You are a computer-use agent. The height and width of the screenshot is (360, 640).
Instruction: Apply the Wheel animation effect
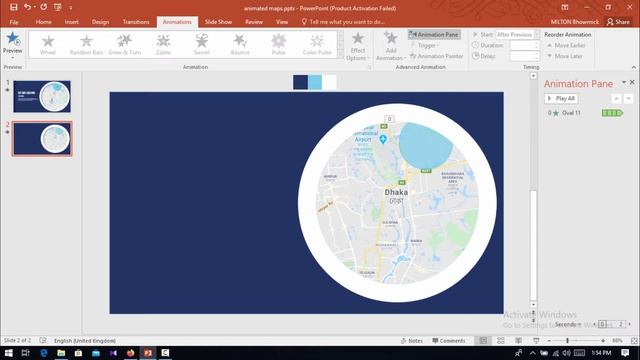click(48, 44)
